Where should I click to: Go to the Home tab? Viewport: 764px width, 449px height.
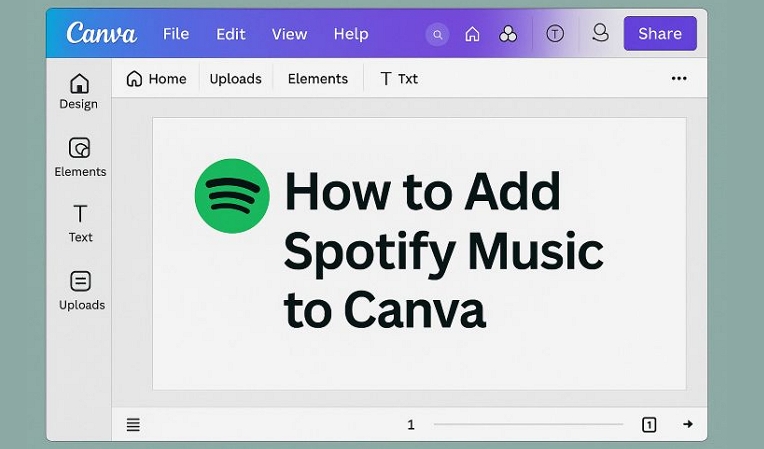coord(156,79)
